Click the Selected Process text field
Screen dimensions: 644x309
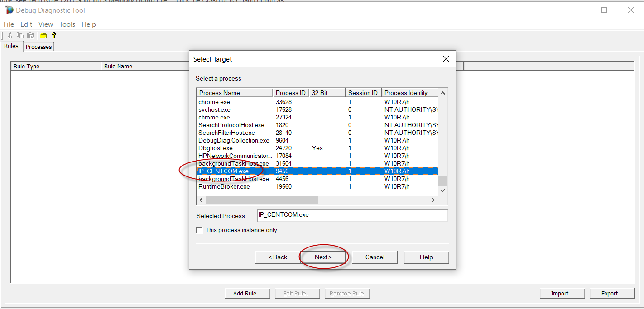pos(352,215)
